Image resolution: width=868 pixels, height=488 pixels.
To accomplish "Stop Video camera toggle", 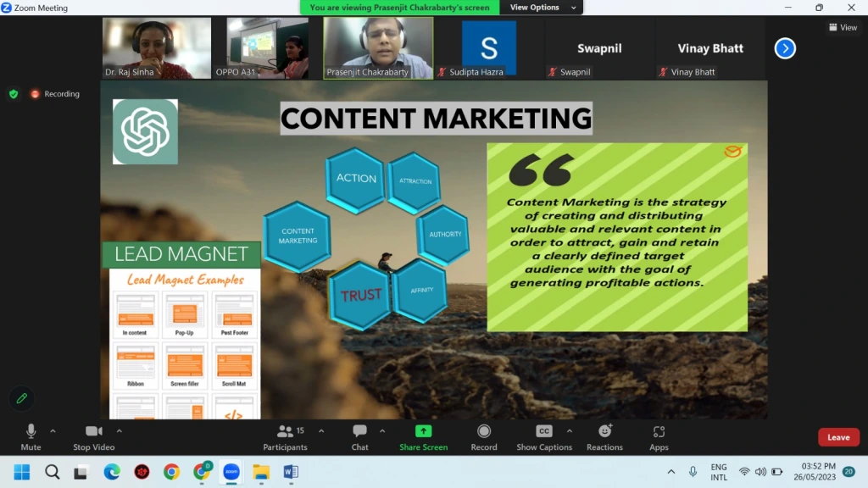I will point(93,436).
